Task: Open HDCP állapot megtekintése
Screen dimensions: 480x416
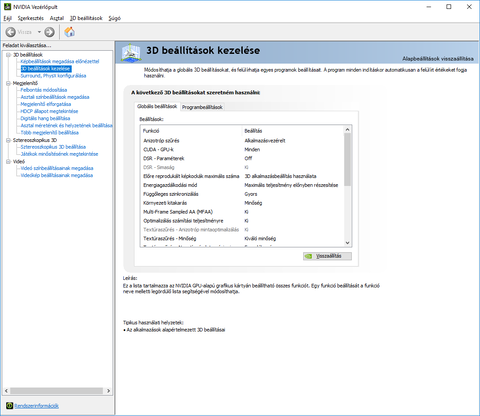Action: click(49, 111)
